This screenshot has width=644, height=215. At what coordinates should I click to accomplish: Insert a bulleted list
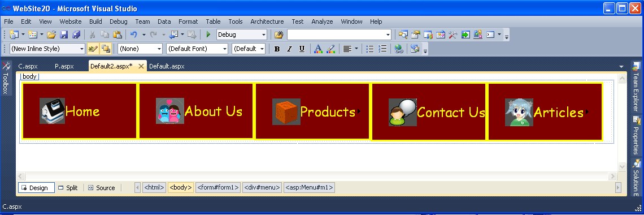coord(370,49)
